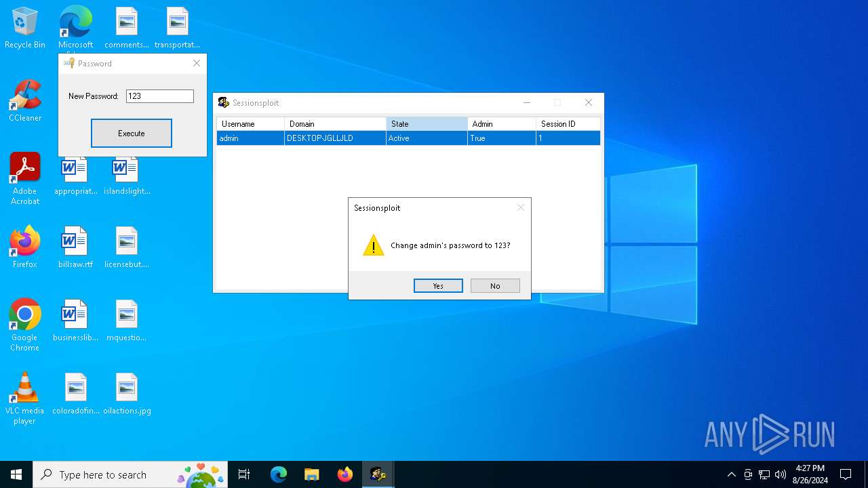The height and width of the screenshot is (488, 868).
Task: Open the notification center
Action: click(x=846, y=474)
